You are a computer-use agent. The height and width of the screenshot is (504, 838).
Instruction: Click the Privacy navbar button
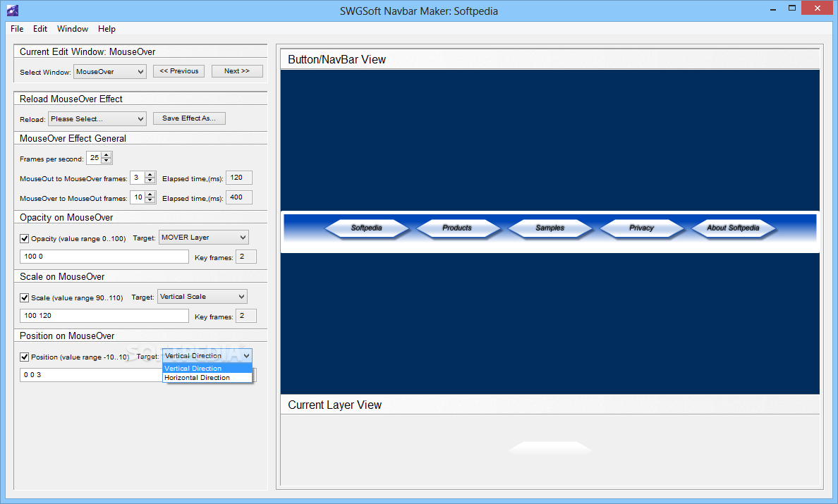click(x=642, y=228)
